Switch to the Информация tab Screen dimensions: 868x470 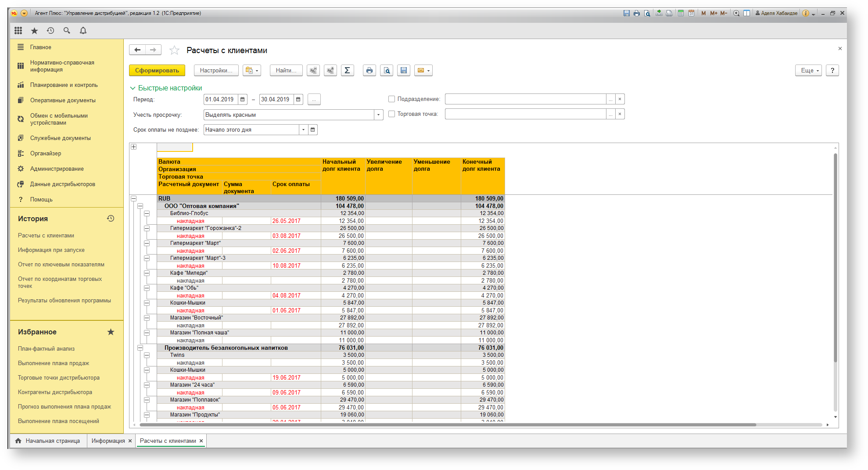click(108, 441)
